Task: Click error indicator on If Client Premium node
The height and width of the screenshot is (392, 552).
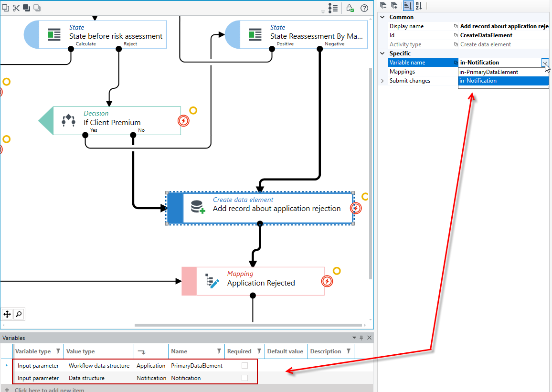Action: [183, 121]
